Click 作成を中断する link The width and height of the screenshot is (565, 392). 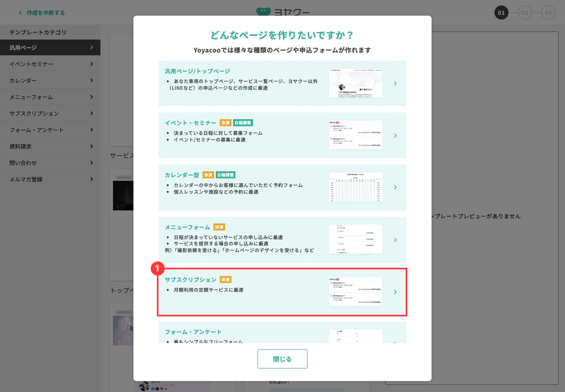pos(46,13)
